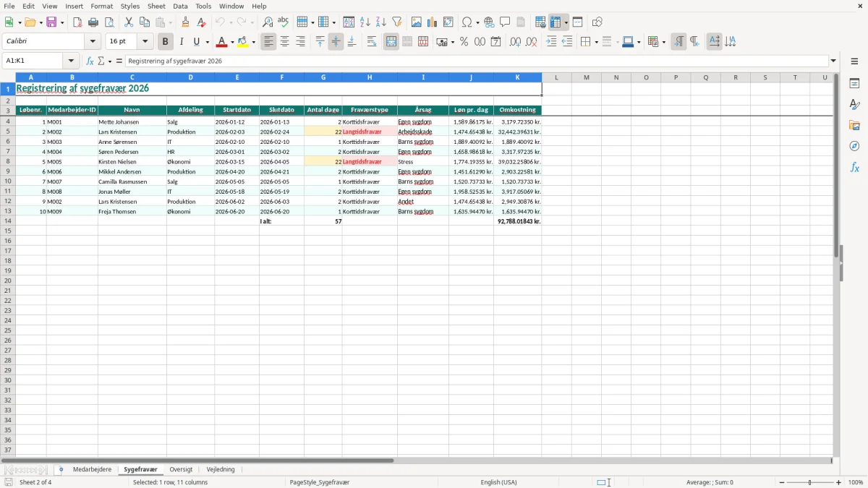This screenshot has width=868, height=488.
Task: Toggle Print Preview icon
Action: tap(109, 22)
